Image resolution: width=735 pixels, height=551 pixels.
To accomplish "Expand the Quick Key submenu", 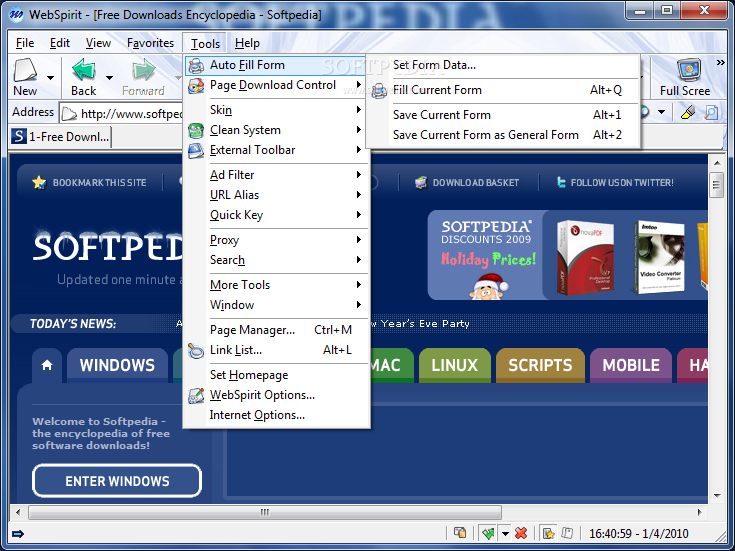I will click(x=278, y=215).
